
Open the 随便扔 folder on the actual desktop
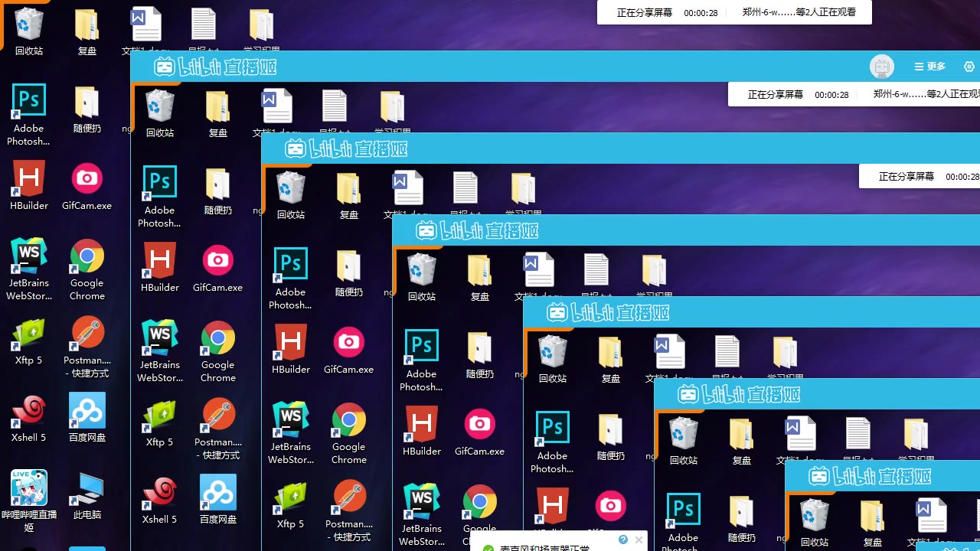pyautogui.click(x=87, y=109)
